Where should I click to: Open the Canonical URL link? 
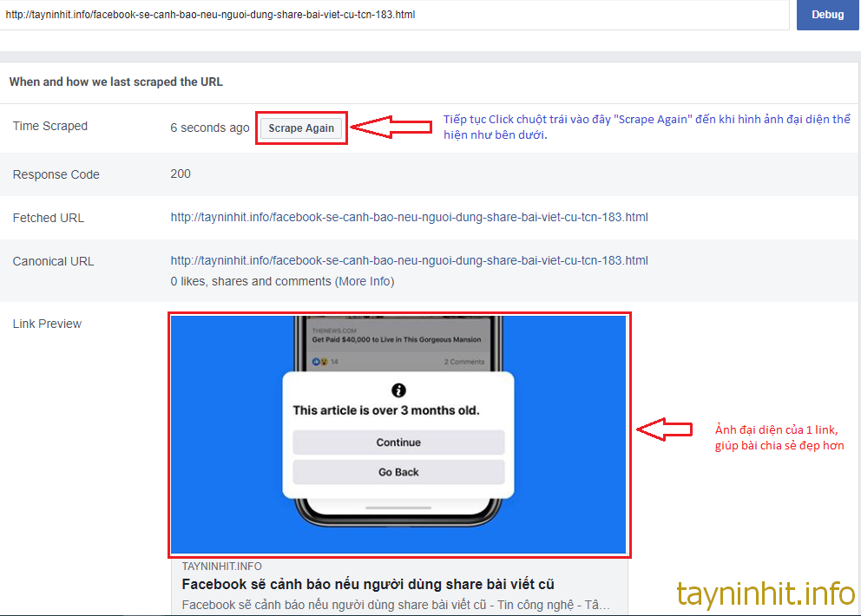click(409, 260)
